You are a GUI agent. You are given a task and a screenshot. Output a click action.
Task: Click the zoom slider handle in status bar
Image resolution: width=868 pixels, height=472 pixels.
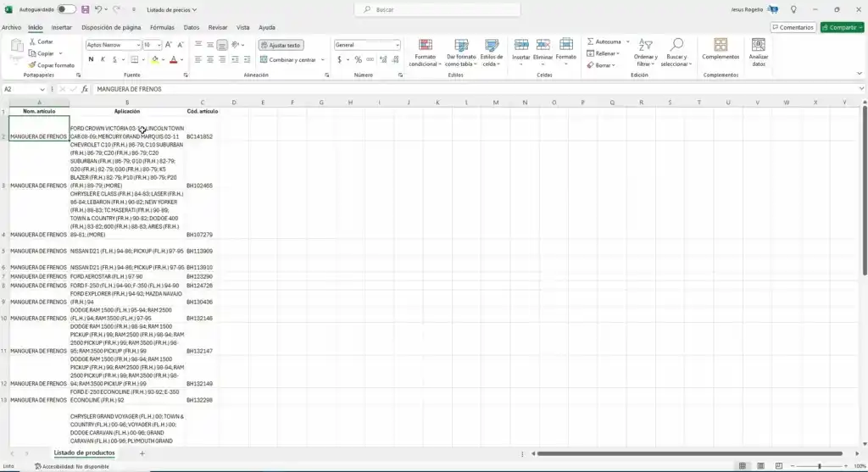[x=820, y=466]
